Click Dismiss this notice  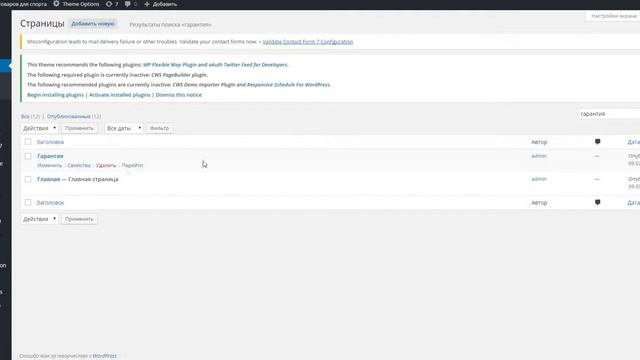(x=179, y=95)
